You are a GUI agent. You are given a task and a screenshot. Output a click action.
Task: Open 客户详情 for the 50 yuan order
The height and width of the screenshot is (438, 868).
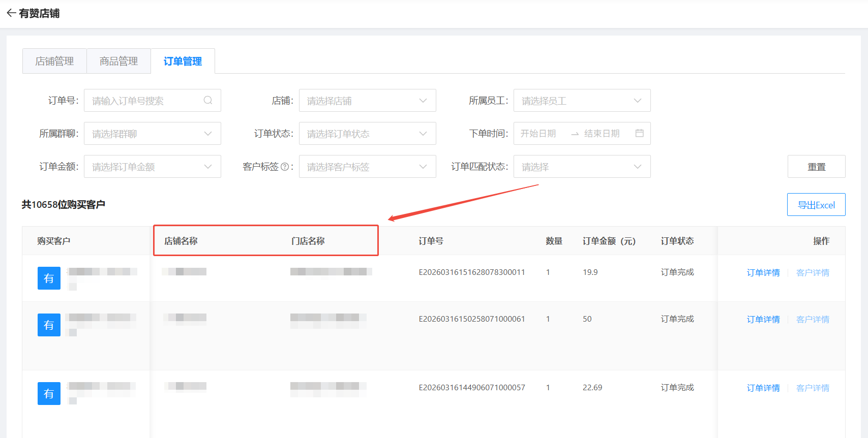point(812,320)
